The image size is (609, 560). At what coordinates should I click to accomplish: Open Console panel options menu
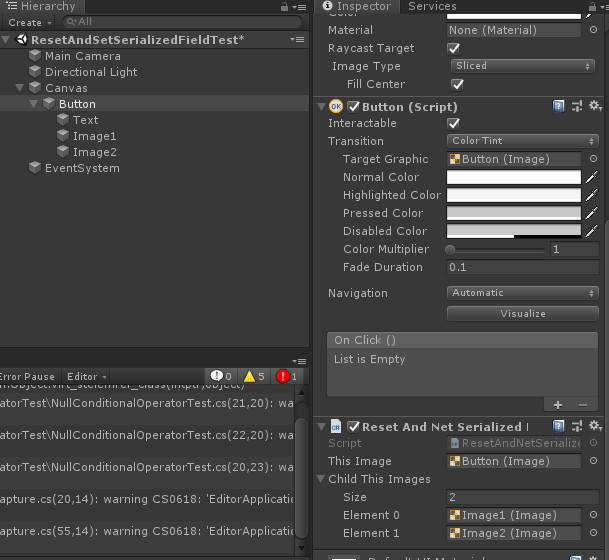(299, 361)
